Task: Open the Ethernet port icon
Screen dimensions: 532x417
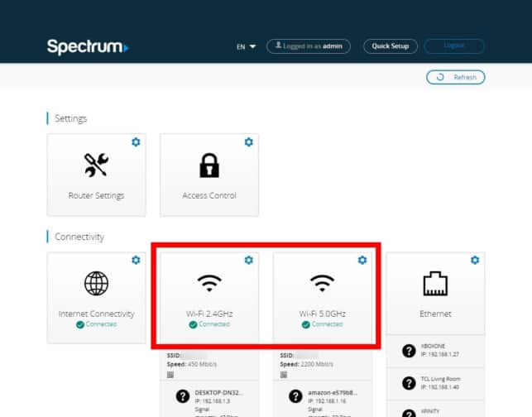Action: pos(435,284)
